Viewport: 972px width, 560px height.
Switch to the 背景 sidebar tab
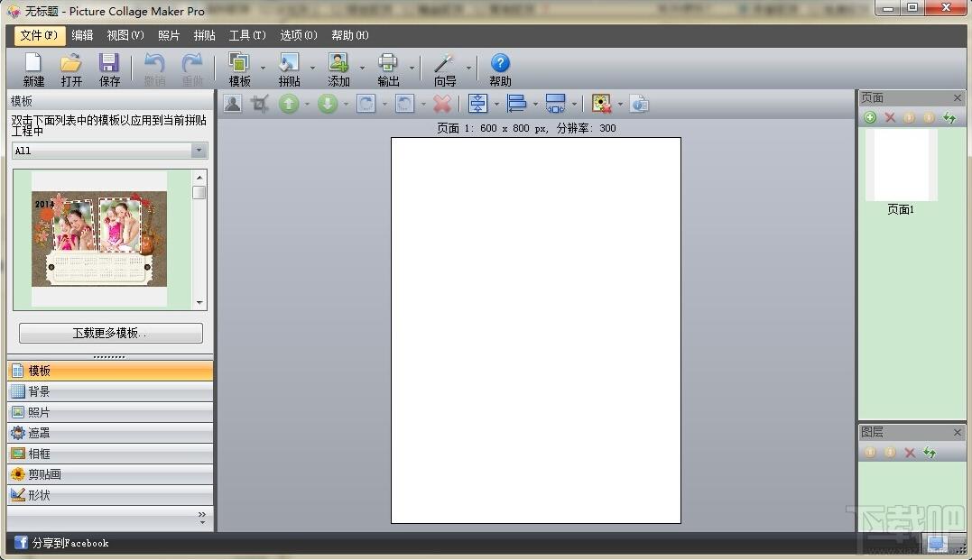coord(110,391)
